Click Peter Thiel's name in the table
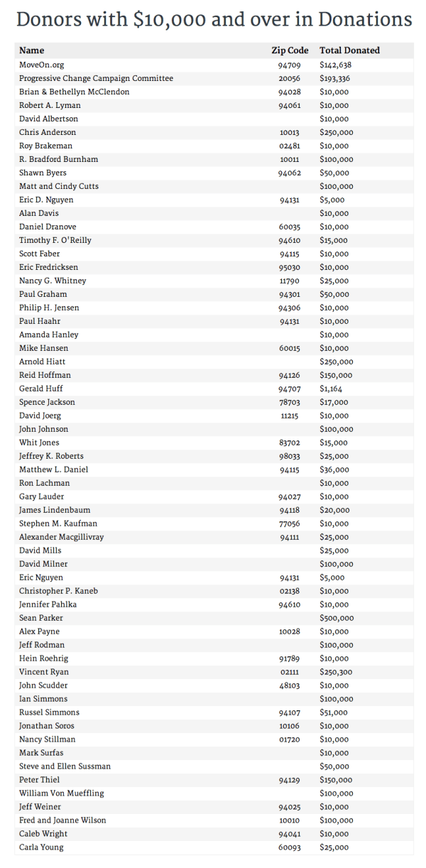This screenshot has width=426, height=868. click(40, 780)
